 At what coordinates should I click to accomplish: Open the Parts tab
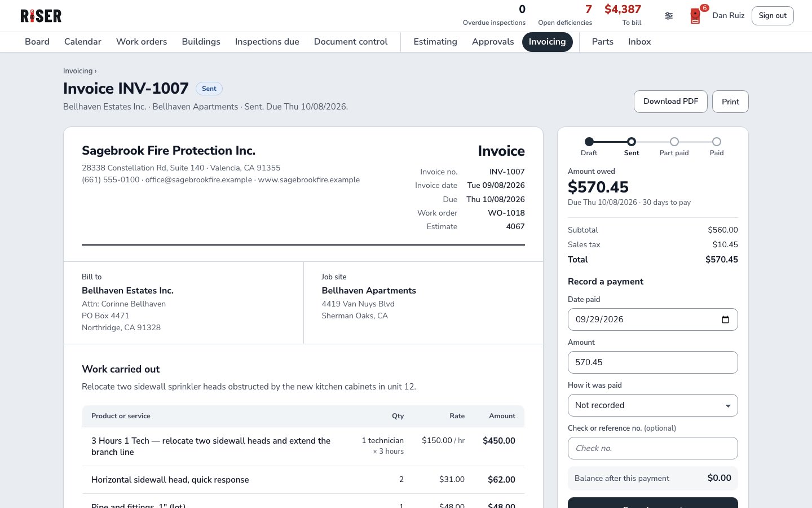(x=603, y=42)
